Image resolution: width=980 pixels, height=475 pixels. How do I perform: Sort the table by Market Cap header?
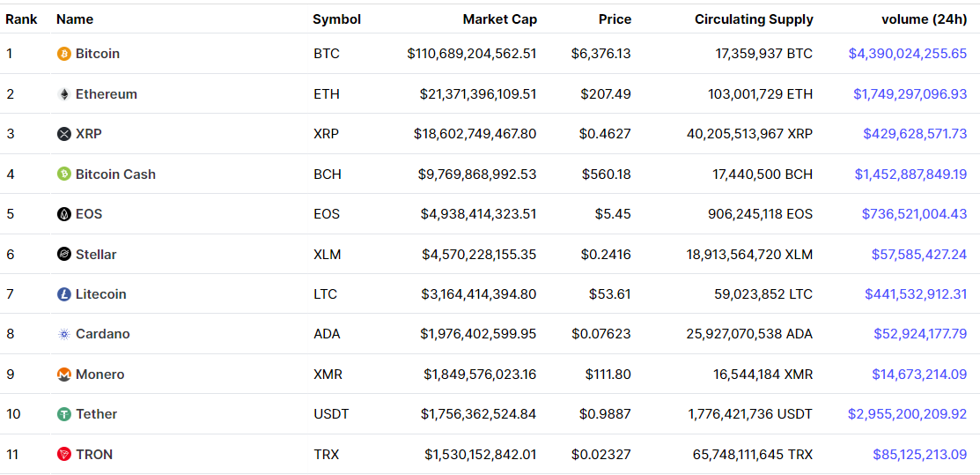click(x=499, y=19)
